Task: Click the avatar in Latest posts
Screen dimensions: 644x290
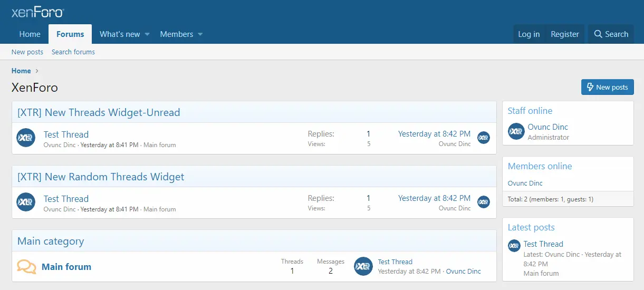Action: tap(514, 246)
